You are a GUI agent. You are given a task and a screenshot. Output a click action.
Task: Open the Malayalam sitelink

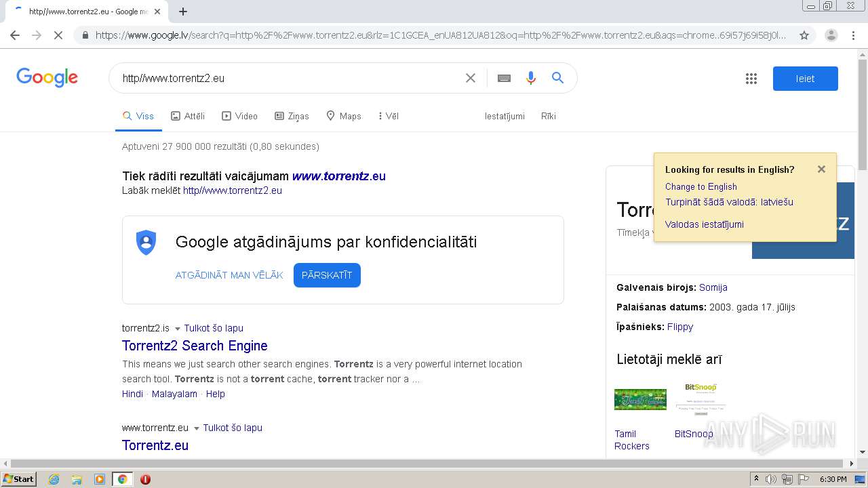tap(174, 394)
